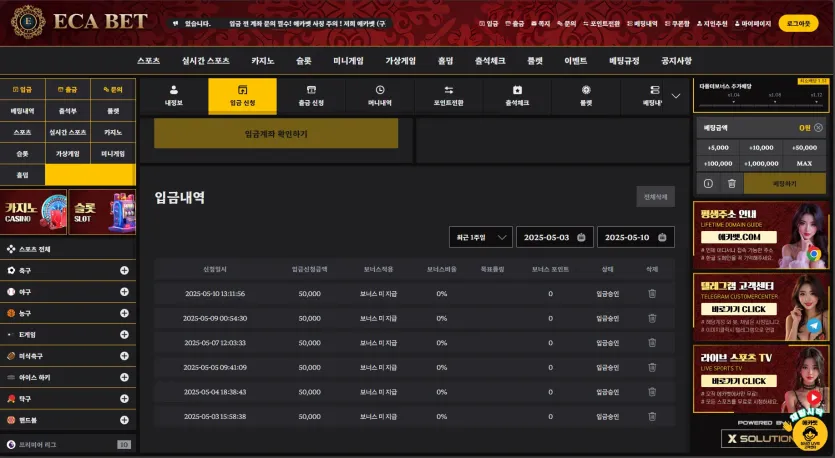Click 출석부 in left quick menu
Viewport: 835px width, 458px height.
[68, 111]
